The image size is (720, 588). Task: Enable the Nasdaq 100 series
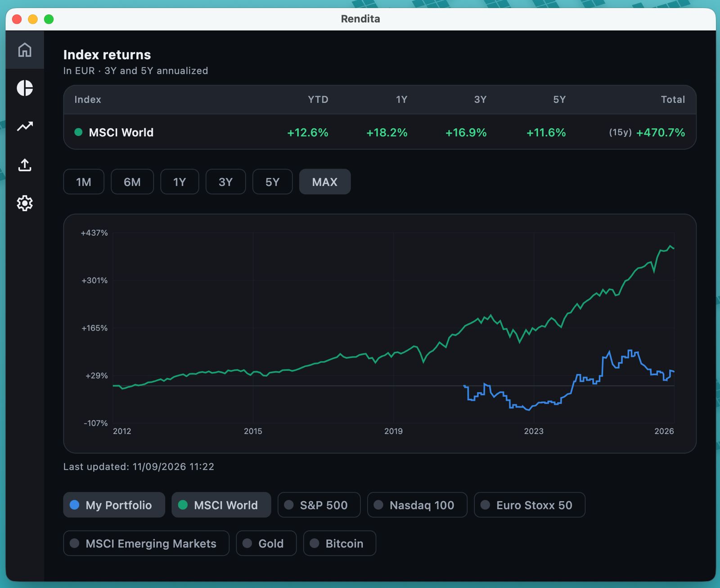417,505
